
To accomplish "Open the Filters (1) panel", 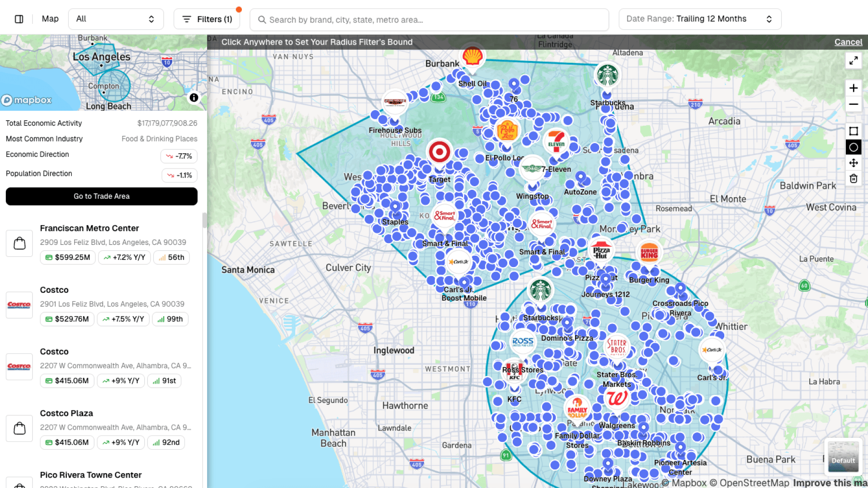I will point(207,19).
